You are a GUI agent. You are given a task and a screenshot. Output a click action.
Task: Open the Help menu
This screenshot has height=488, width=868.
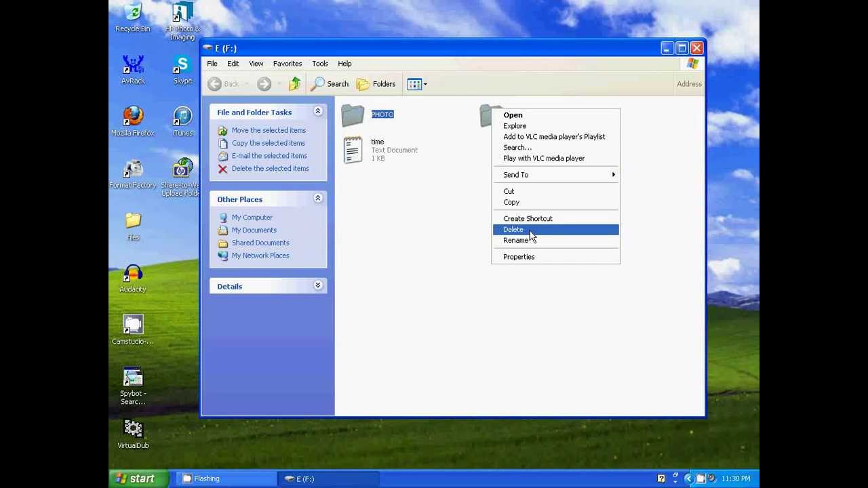pos(344,64)
